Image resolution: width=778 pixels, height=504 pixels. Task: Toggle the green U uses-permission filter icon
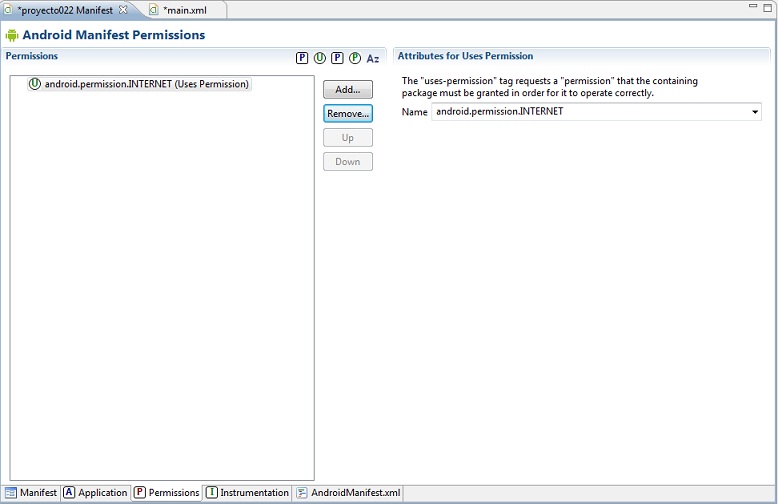click(320, 58)
